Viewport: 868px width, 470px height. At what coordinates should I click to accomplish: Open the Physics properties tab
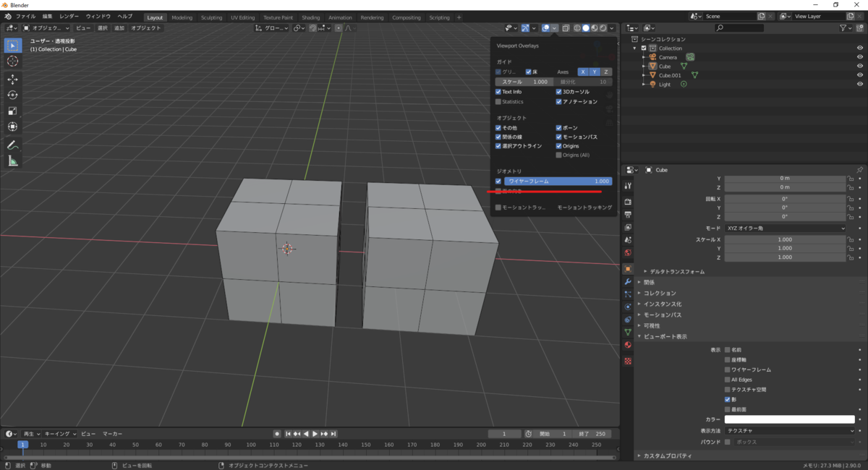628,307
